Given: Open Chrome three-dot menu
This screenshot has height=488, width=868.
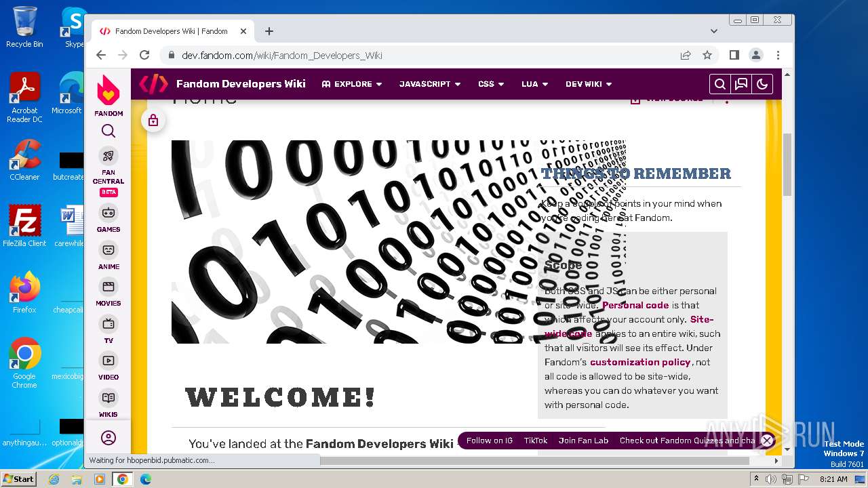Looking at the screenshot, I should click(778, 55).
